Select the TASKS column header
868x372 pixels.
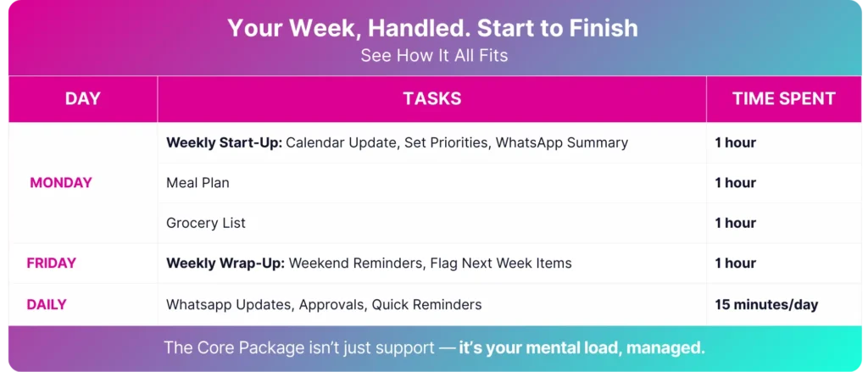pos(432,99)
